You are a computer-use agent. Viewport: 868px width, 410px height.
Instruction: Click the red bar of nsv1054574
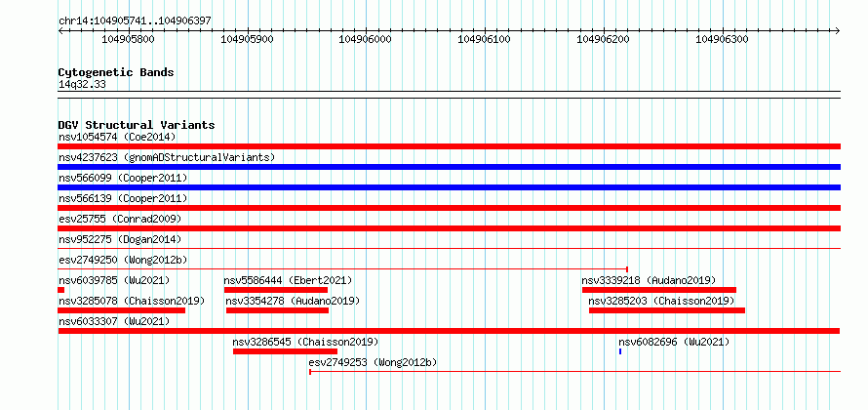(450, 146)
